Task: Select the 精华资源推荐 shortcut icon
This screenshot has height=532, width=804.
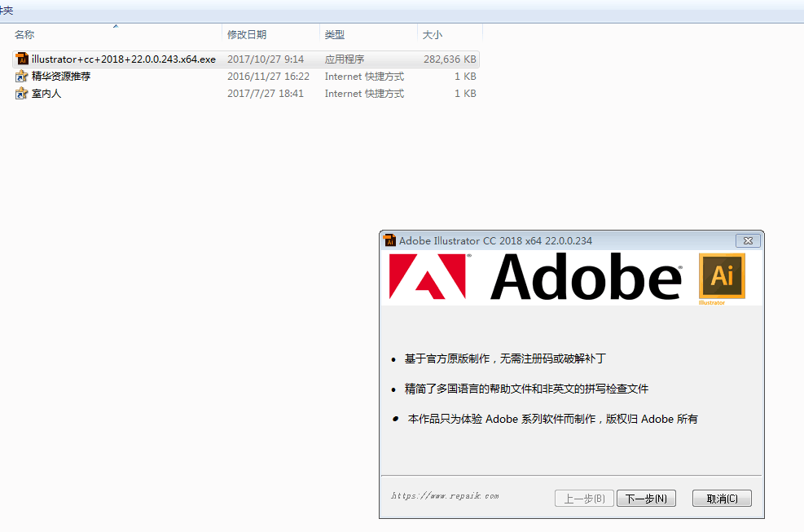Action: (x=21, y=77)
